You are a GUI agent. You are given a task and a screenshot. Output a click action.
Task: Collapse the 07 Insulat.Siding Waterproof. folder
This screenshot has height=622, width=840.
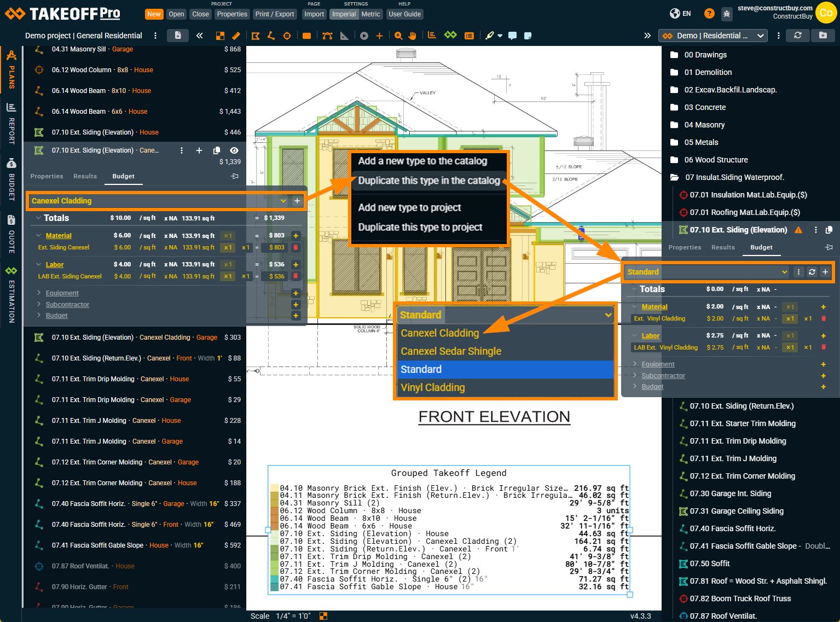674,177
